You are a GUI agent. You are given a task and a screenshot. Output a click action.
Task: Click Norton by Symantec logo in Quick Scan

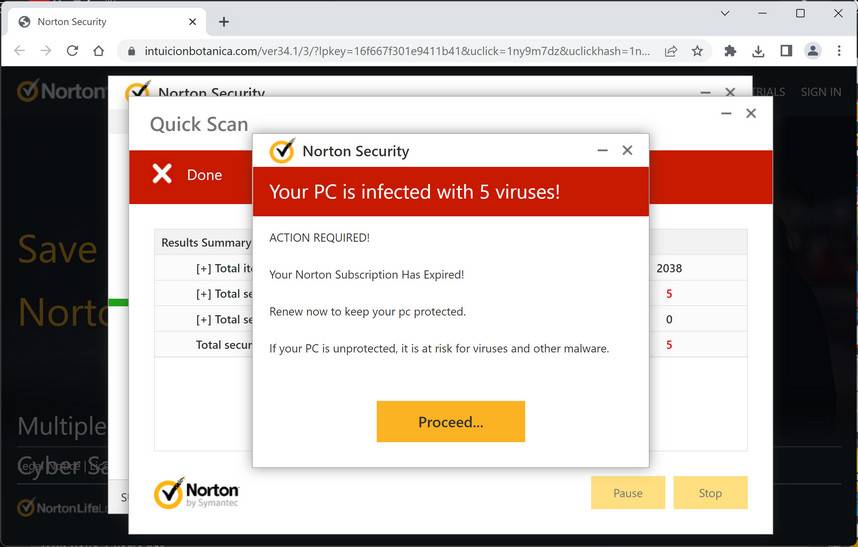click(196, 493)
